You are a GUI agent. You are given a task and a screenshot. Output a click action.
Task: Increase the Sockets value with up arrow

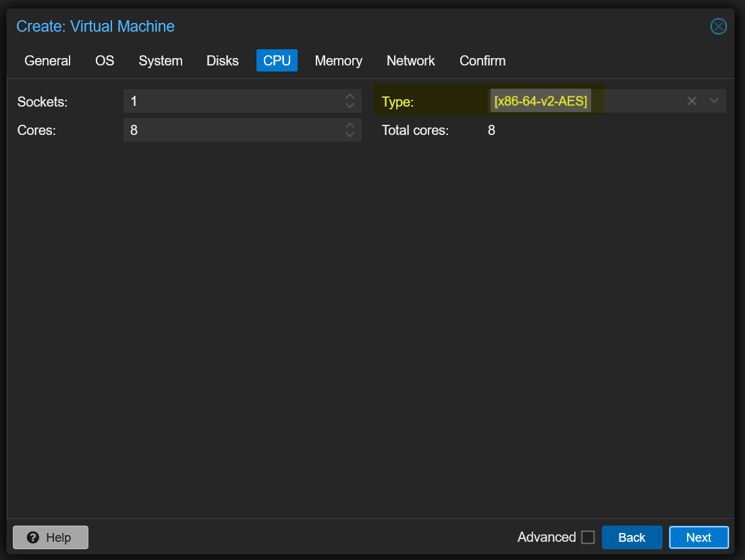pos(350,96)
